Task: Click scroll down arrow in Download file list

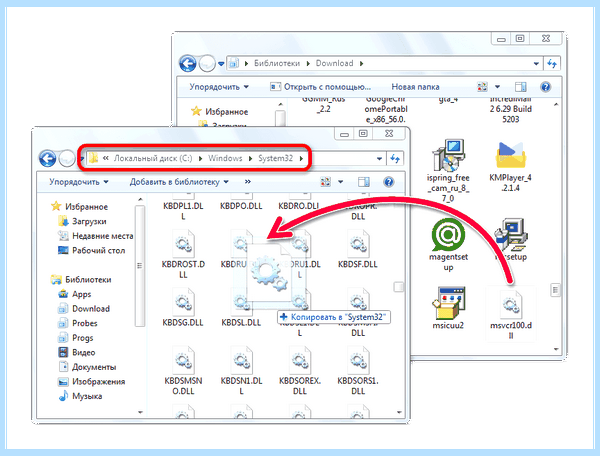Action: pyautogui.click(x=556, y=349)
